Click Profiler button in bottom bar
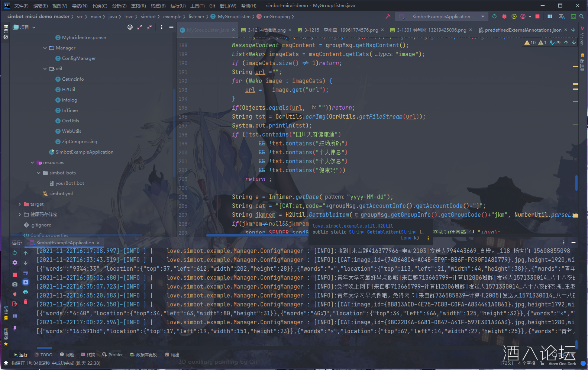 pos(112,355)
